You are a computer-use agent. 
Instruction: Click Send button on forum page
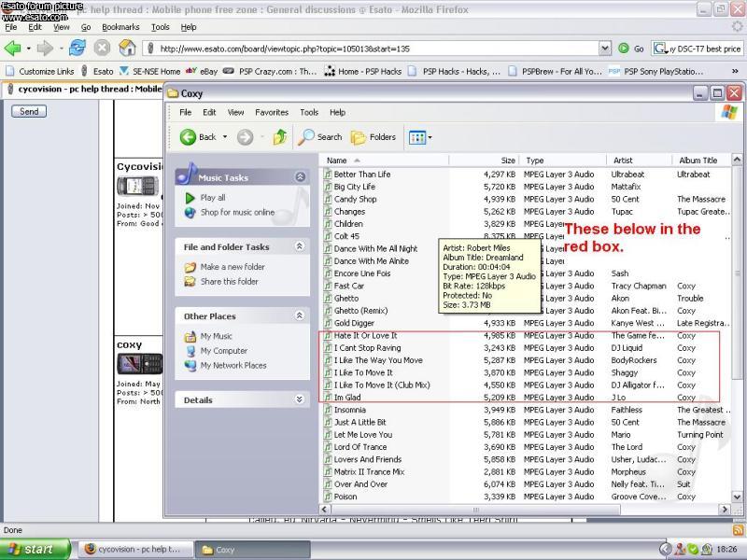(29, 111)
